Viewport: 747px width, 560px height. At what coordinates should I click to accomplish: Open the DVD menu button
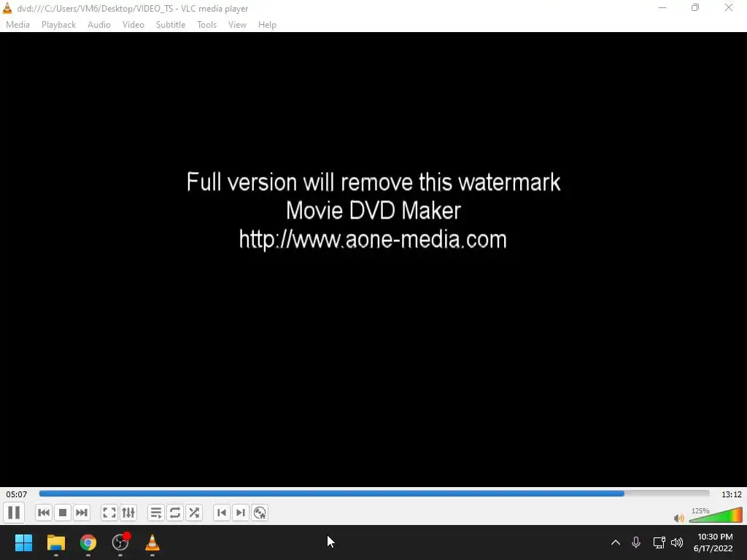(260, 513)
